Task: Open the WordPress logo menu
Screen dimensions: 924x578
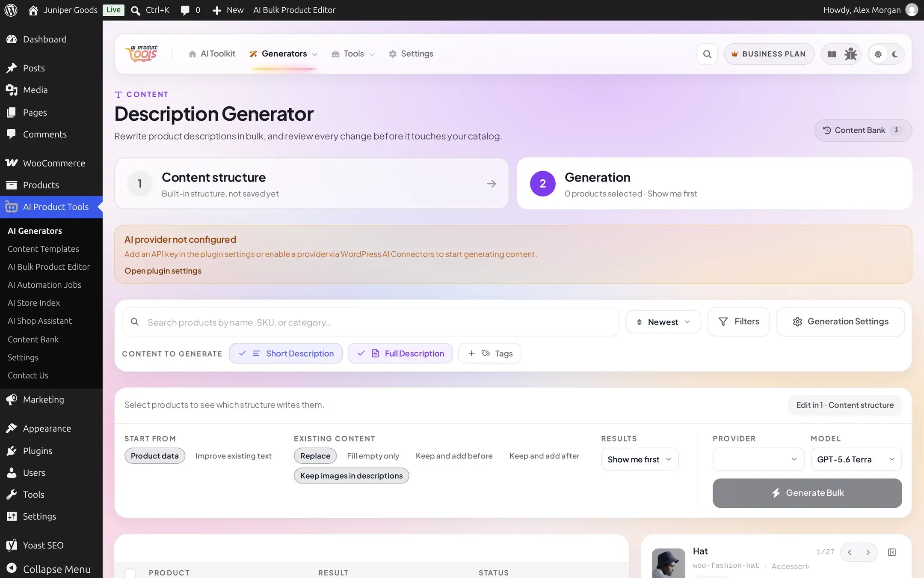Action: point(11,10)
